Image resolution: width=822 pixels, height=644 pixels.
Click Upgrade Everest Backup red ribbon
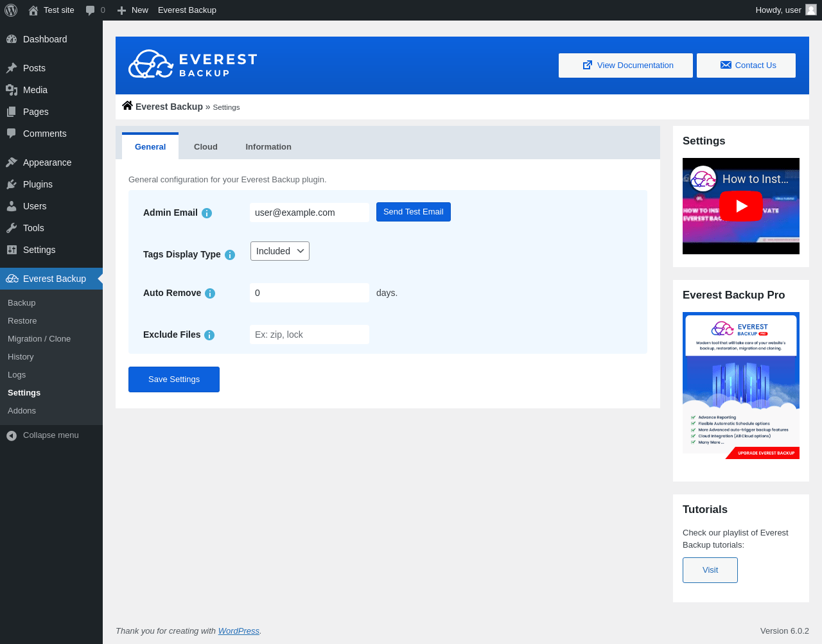pyautogui.click(x=763, y=453)
